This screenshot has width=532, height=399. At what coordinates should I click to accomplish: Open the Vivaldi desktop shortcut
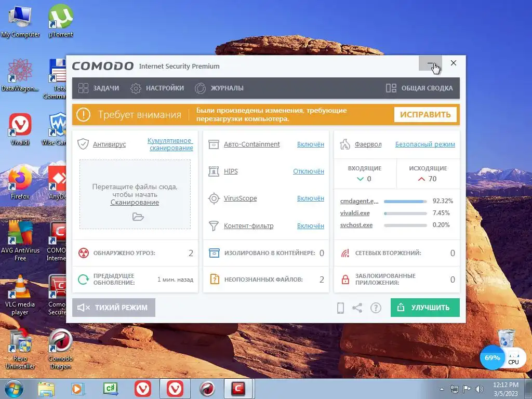[20, 129]
